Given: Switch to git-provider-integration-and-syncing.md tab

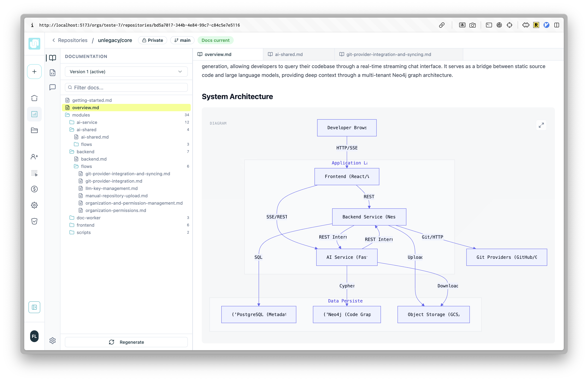Looking at the screenshot, I should tap(388, 54).
